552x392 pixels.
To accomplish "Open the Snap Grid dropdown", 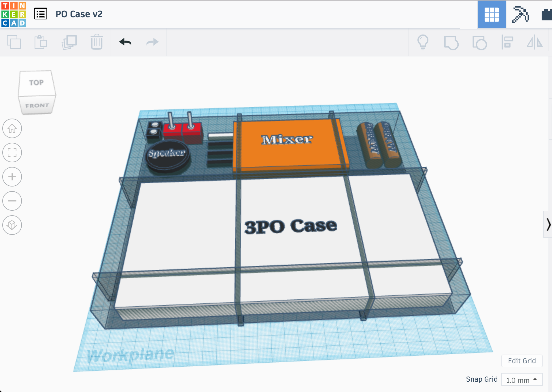I will (522, 380).
